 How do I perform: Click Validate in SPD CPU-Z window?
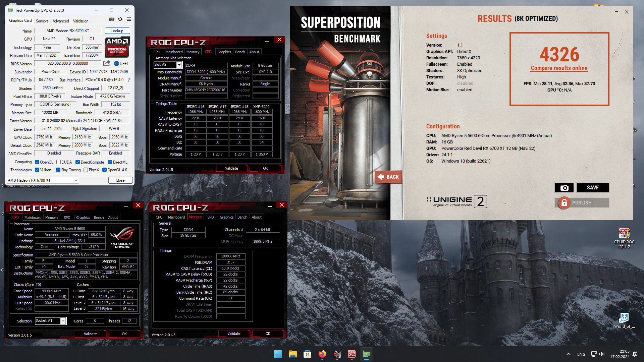pos(231,168)
